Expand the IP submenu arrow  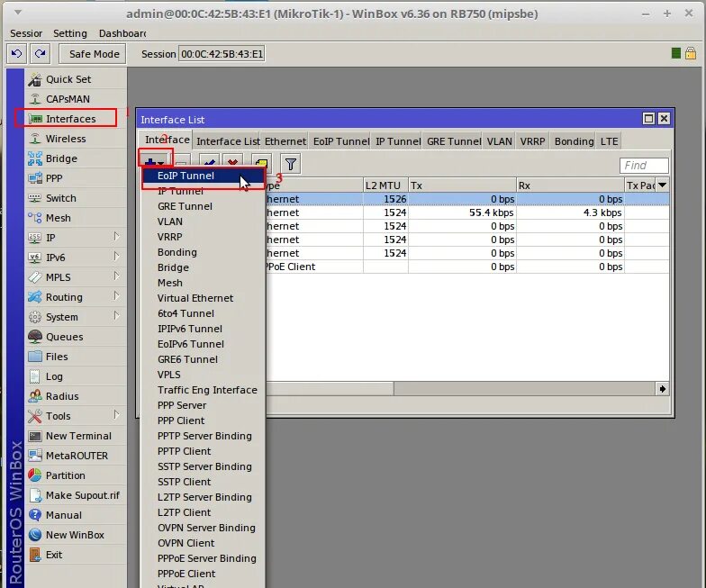click(116, 237)
